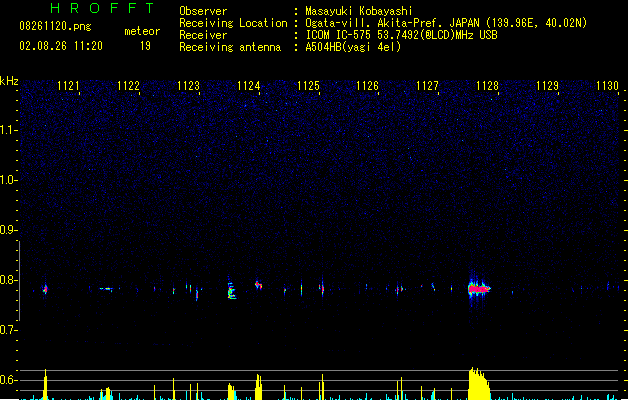
Task: Click the Receiver label
Action: 203,35
